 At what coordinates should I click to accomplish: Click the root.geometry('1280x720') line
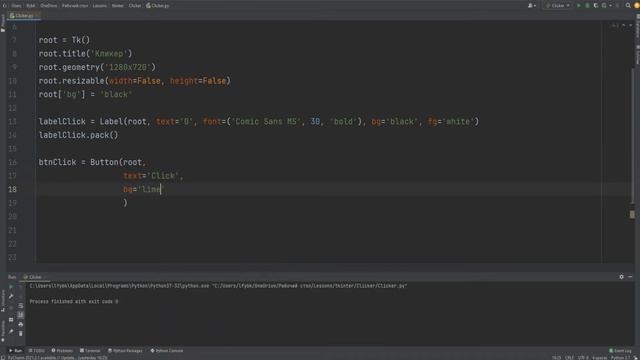click(97, 67)
